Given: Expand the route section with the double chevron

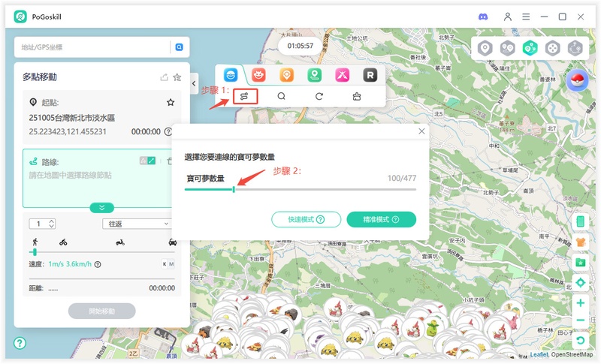Looking at the screenshot, I should pos(101,207).
